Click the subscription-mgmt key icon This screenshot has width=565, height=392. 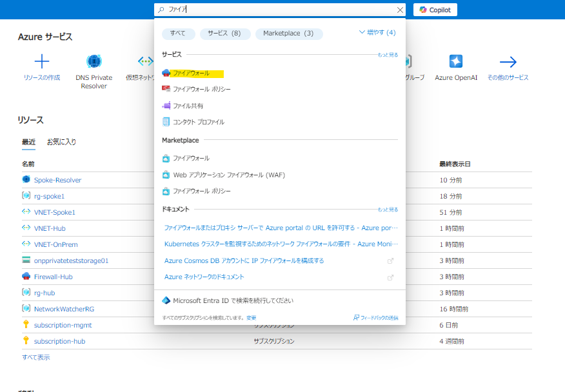coord(26,324)
